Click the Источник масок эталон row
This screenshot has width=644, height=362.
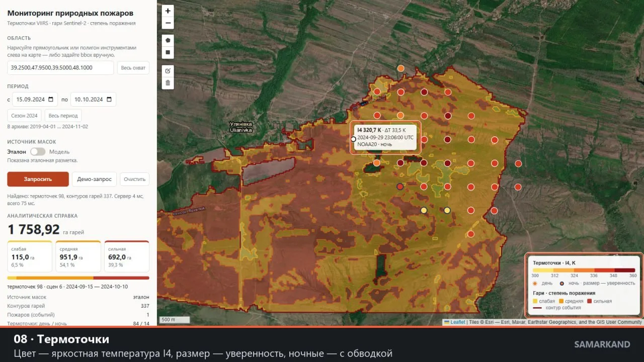tap(78, 297)
